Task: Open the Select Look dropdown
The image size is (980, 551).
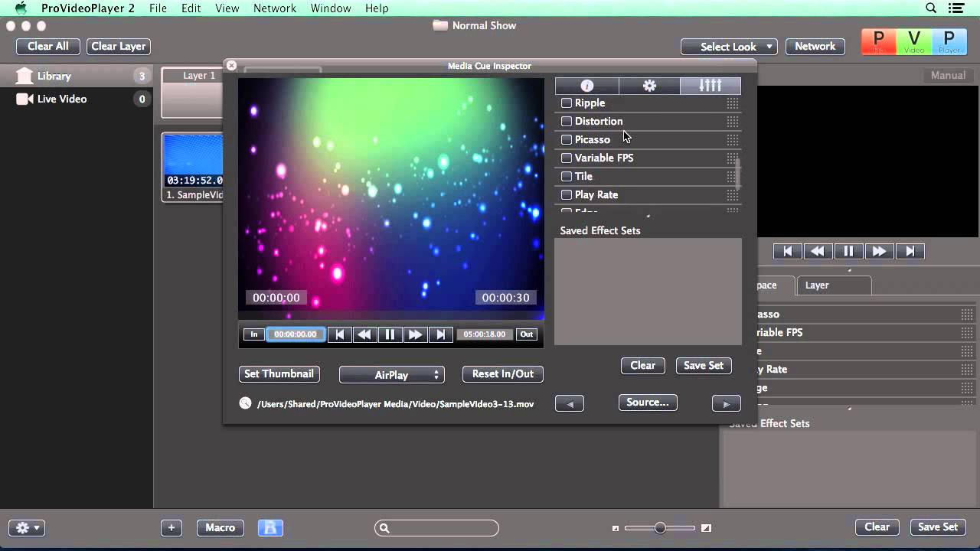Action: coord(729,47)
